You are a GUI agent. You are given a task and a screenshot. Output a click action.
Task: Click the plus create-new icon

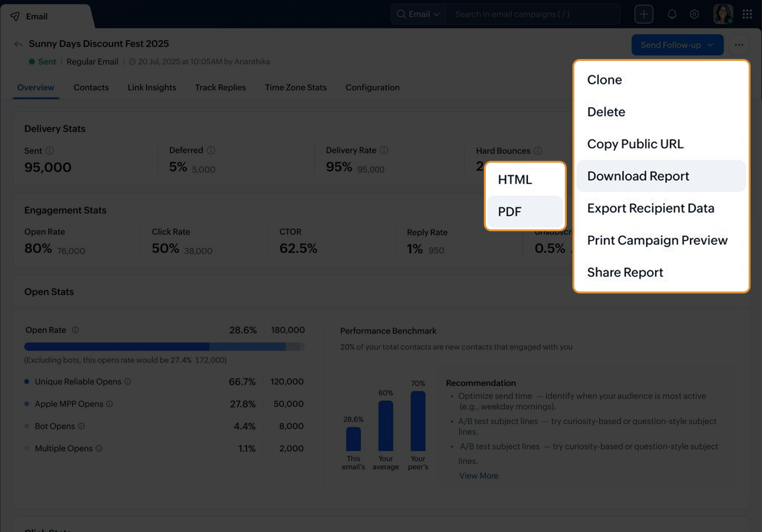tap(643, 14)
